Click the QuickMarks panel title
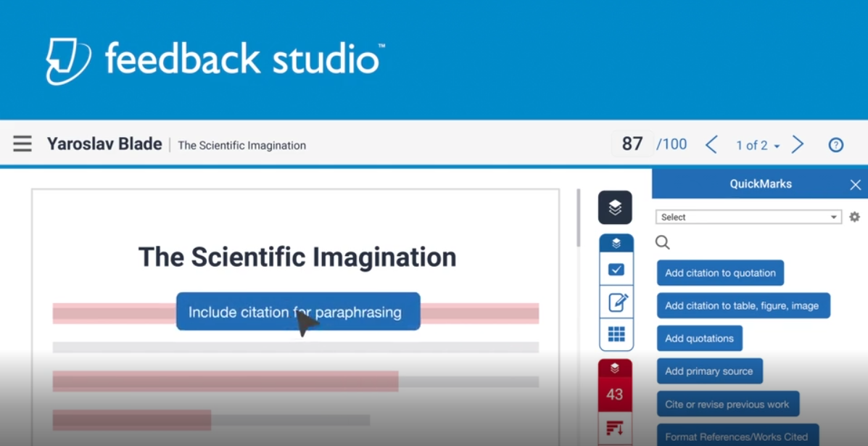868x446 pixels. 761,183
